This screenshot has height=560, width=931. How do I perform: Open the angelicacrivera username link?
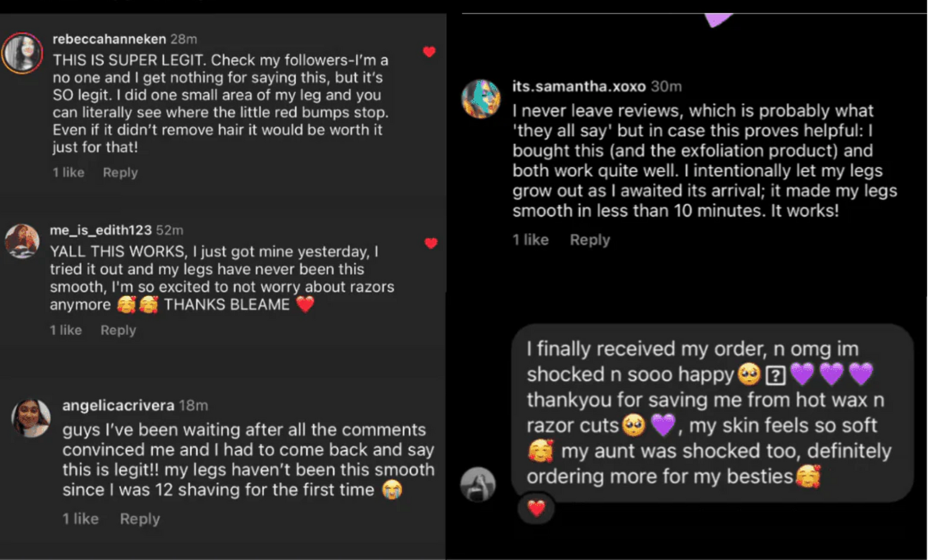point(118,406)
